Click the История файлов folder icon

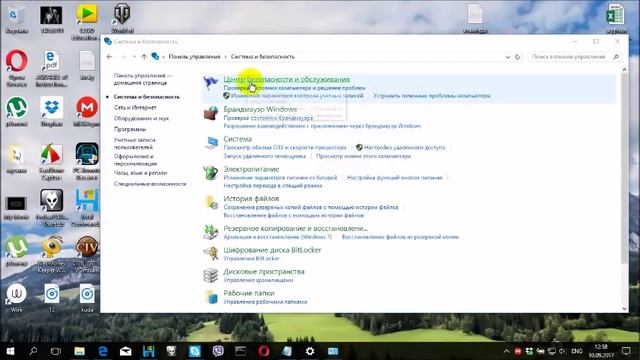pos(211,202)
